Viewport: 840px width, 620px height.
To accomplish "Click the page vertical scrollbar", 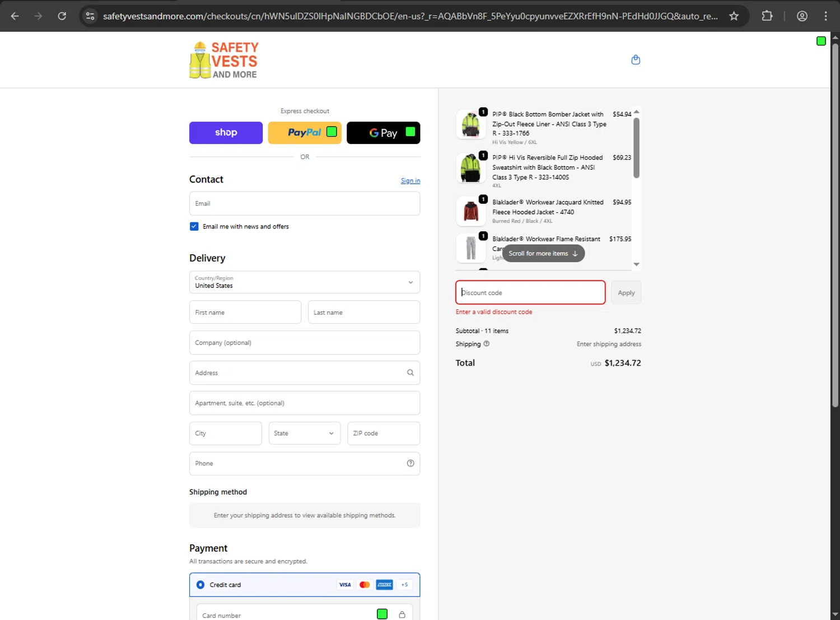I will click(835, 225).
